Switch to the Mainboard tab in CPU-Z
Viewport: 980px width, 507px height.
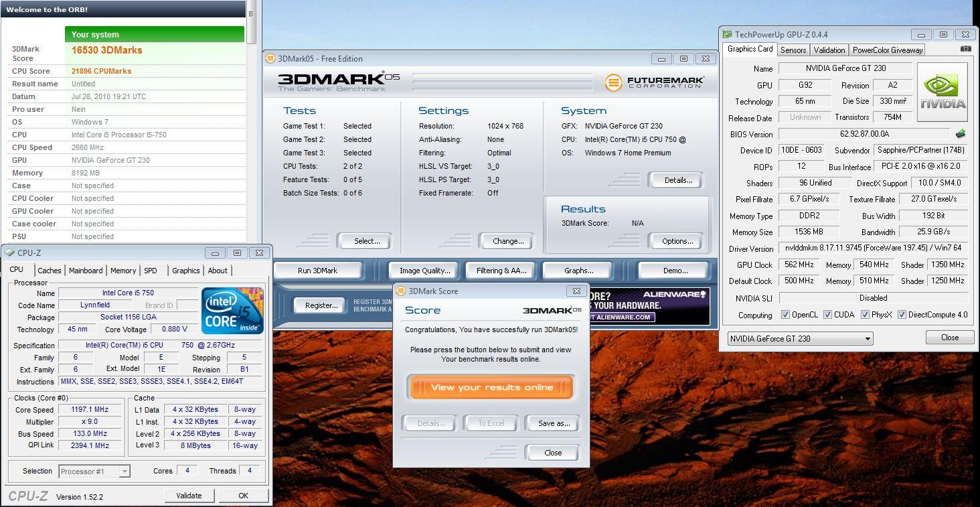click(86, 271)
